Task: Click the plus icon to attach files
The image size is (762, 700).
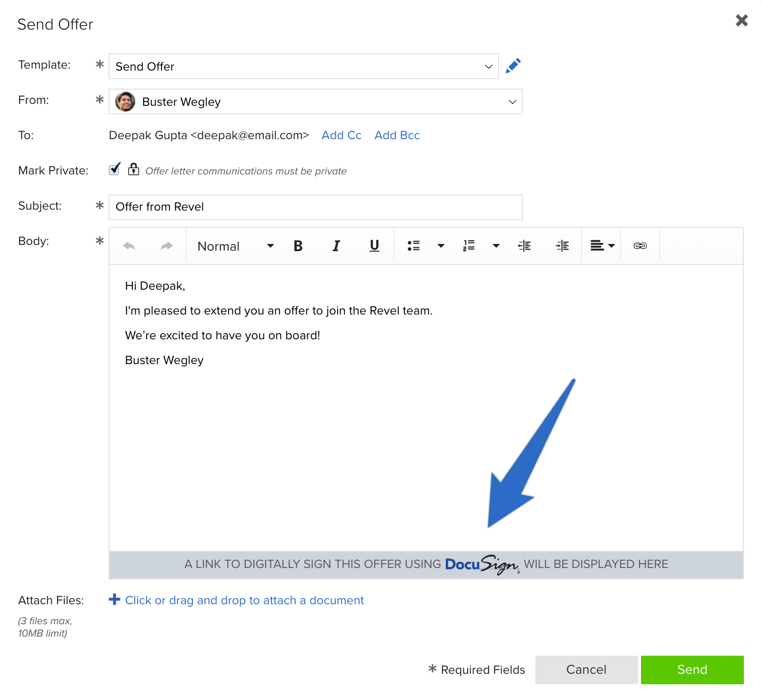Action: pyautogui.click(x=114, y=599)
